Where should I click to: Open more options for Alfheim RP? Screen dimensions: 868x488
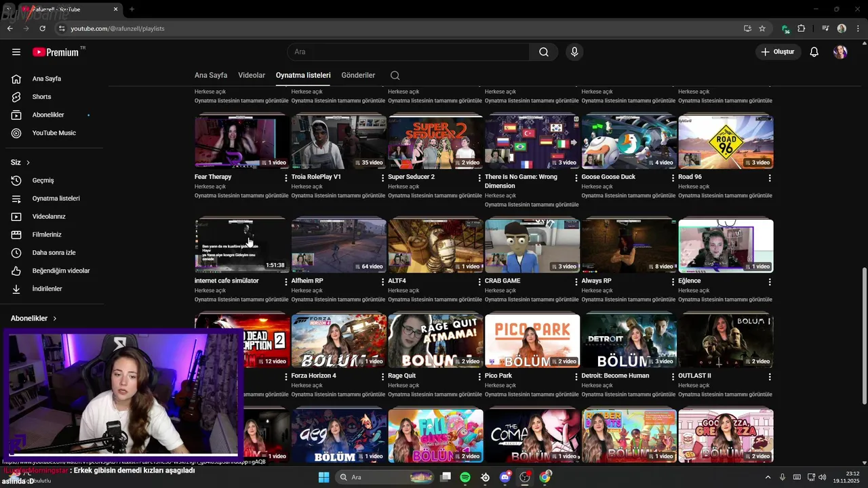pyautogui.click(x=382, y=282)
